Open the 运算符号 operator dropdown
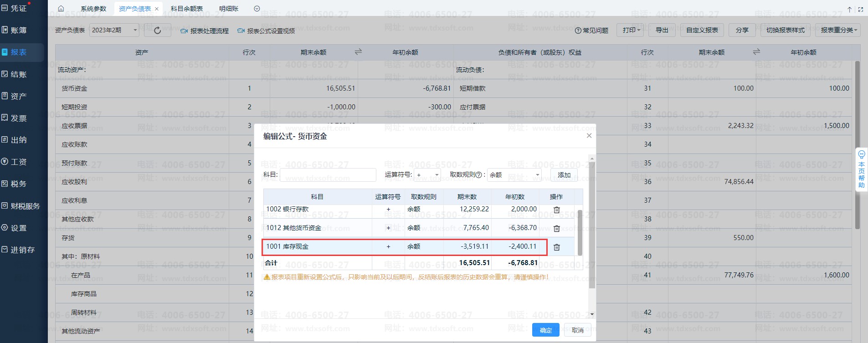The width and height of the screenshot is (868, 343). click(427, 175)
